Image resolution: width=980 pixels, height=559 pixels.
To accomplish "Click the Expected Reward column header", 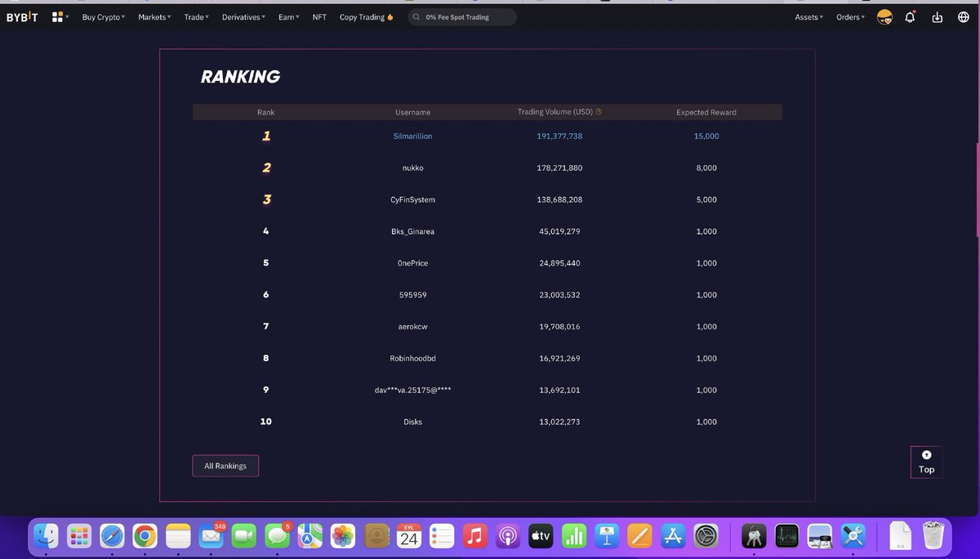I will click(706, 112).
